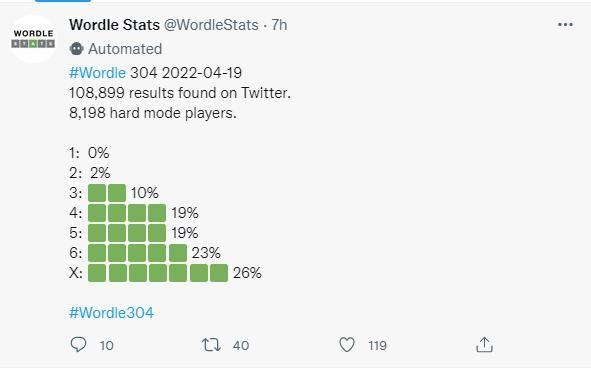Click the Automated label text
The height and width of the screenshot is (370, 591).
coord(125,49)
